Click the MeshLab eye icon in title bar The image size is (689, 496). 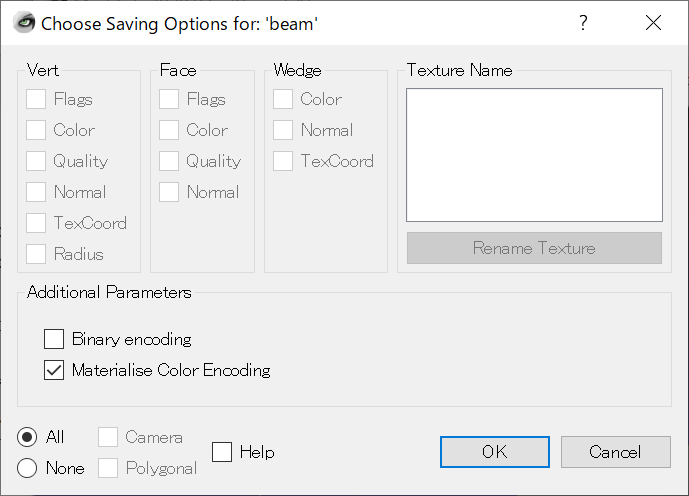coord(21,22)
